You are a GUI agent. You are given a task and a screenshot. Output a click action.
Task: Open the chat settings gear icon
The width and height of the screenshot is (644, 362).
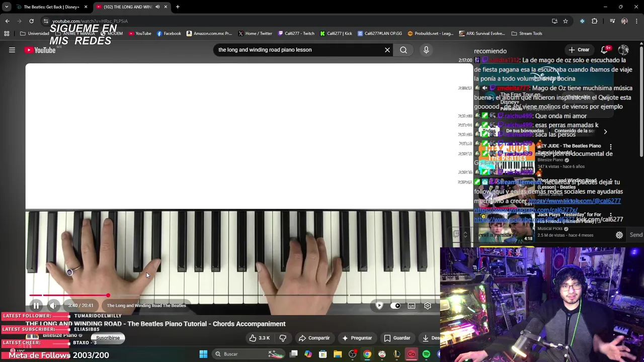click(619, 235)
